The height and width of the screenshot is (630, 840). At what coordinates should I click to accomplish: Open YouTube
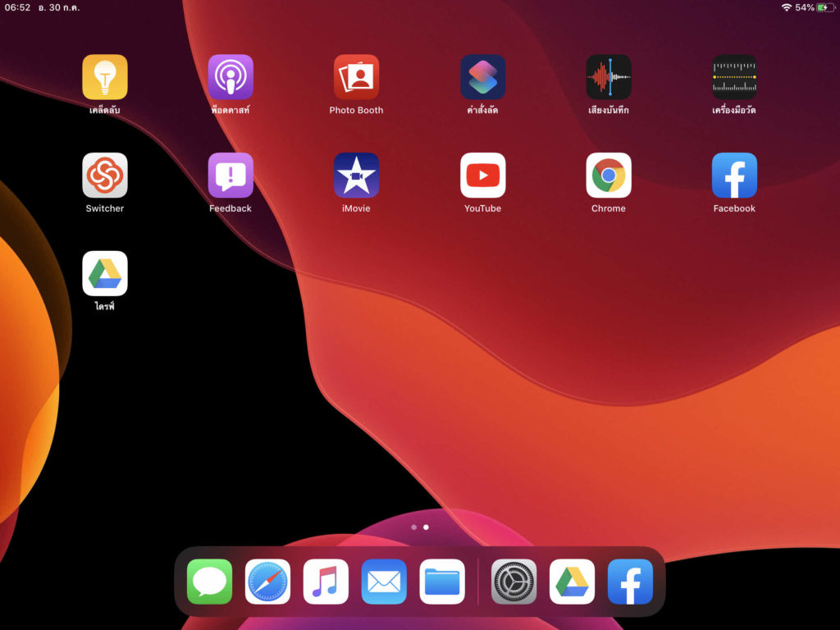click(x=482, y=174)
